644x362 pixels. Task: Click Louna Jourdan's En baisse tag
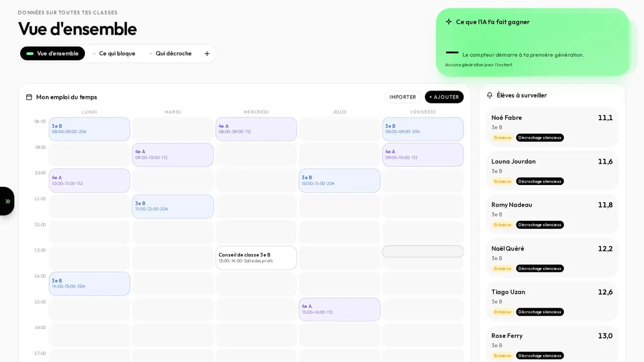click(x=503, y=181)
